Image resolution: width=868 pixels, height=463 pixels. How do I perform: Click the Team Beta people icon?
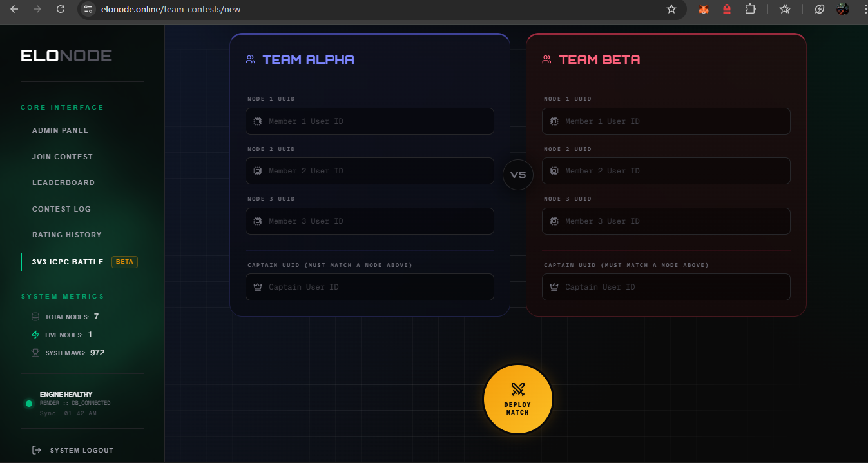tap(547, 59)
